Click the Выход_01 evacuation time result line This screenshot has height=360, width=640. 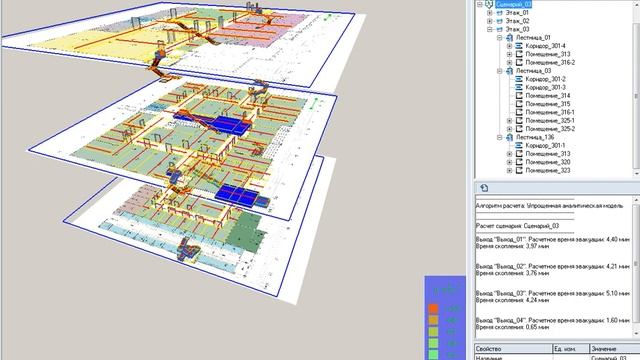(553, 240)
